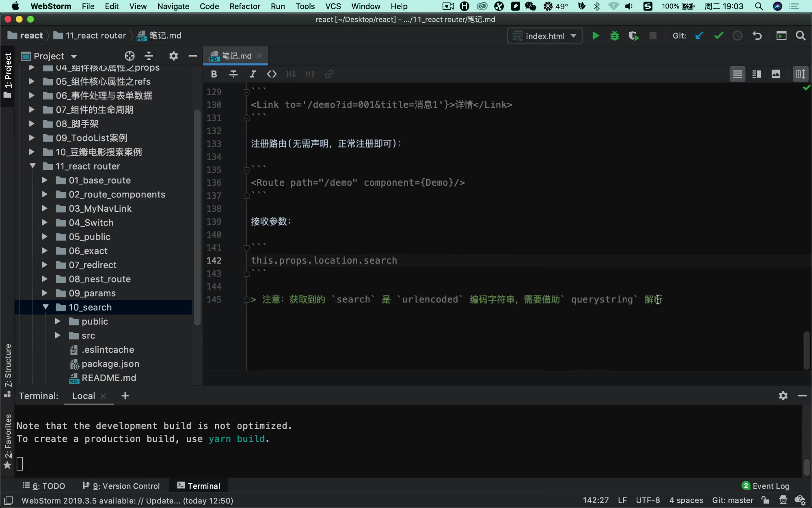Expand the 09_params folder
This screenshot has height=508, width=812.
pos(45,293)
